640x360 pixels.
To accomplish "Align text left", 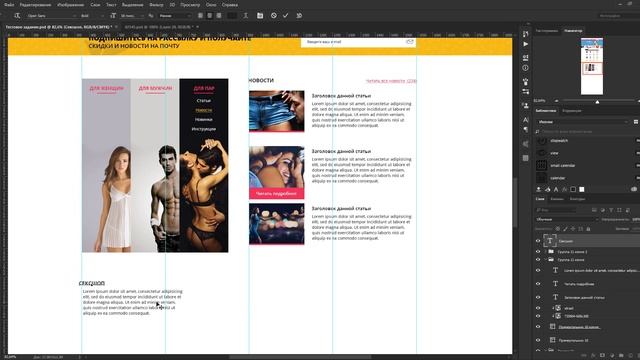I will click(x=200, y=16).
